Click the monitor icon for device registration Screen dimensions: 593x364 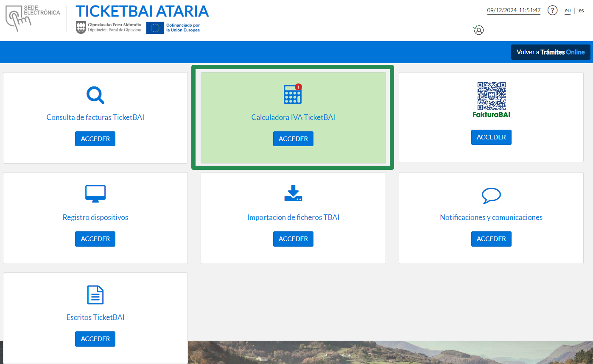95,194
